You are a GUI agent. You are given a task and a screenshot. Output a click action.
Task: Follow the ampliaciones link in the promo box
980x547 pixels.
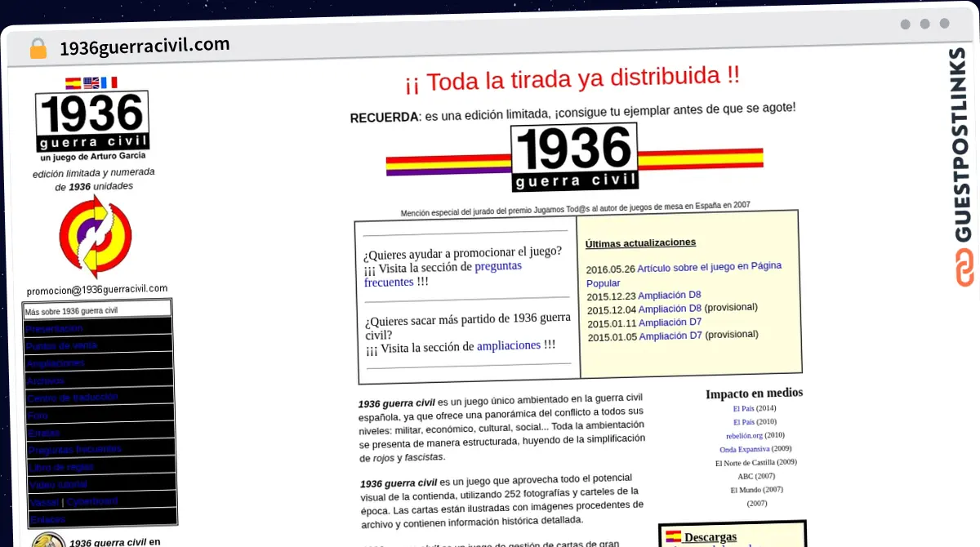509,345
